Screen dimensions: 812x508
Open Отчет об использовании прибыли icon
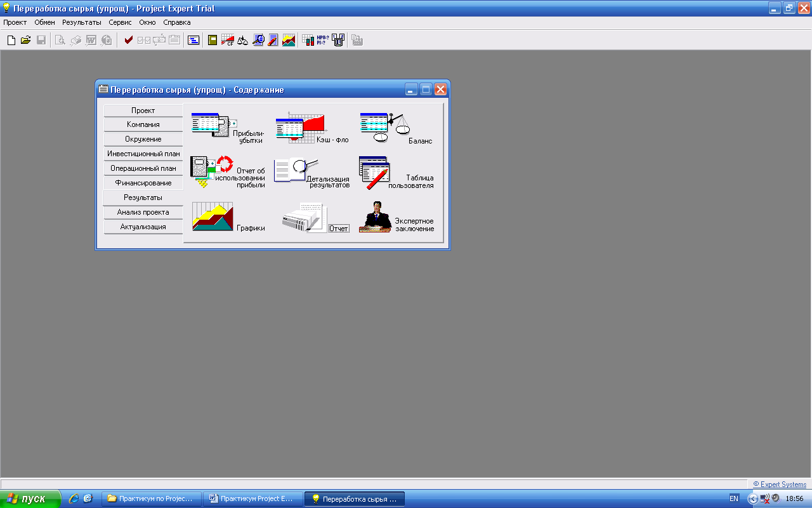(228, 173)
